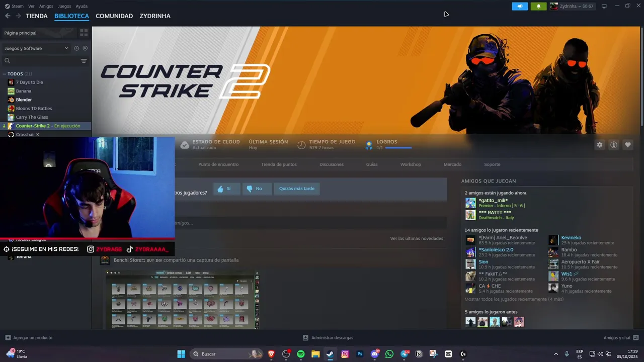This screenshot has width=644, height=362.
Task: Show ready-to-play games filter icon
Action: (85, 48)
